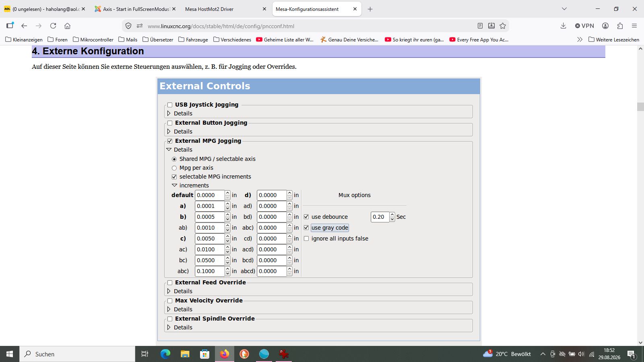
Task: Enable USB Joystick Jogging checkbox
Action: 170,105
